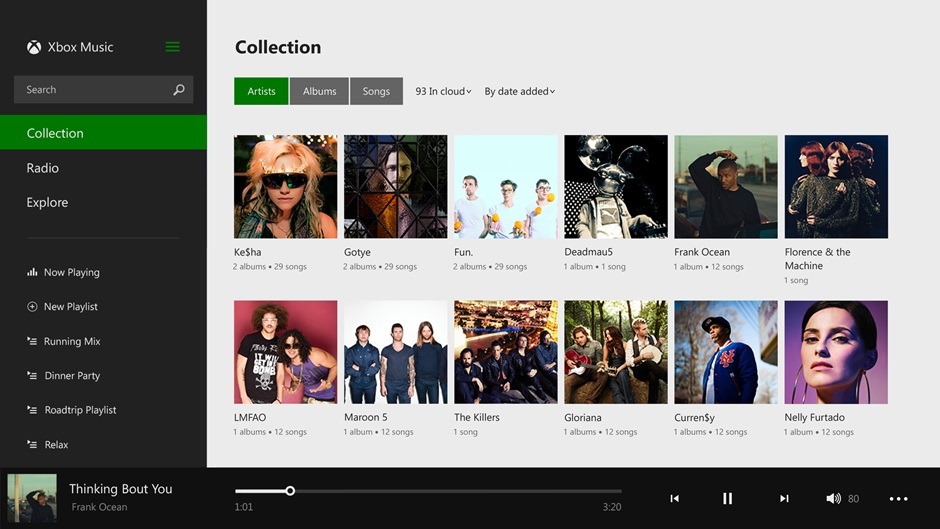The width and height of the screenshot is (940, 529).
Task: Open the Radio section
Action: point(43,168)
